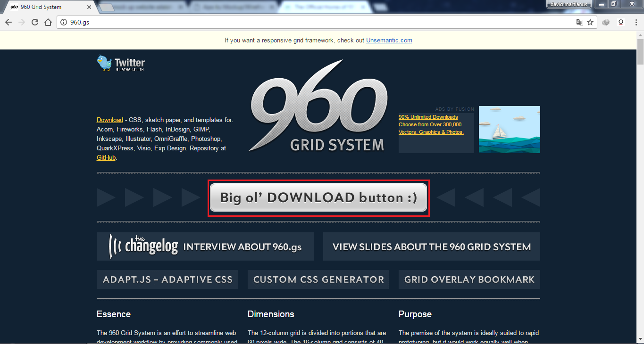
Task: Click the Twitter bird icon for @nathansmith
Action: (x=103, y=63)
